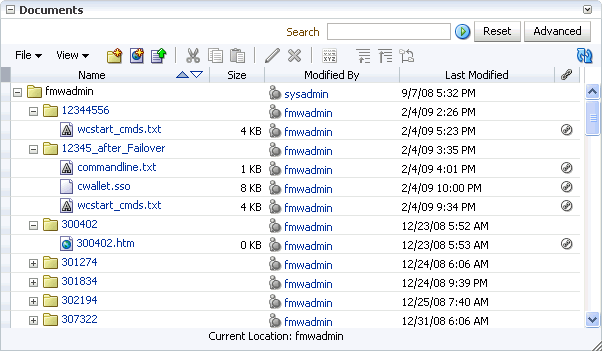
Task: Click the Paste clipboard icon
Action: click(237, 56)
